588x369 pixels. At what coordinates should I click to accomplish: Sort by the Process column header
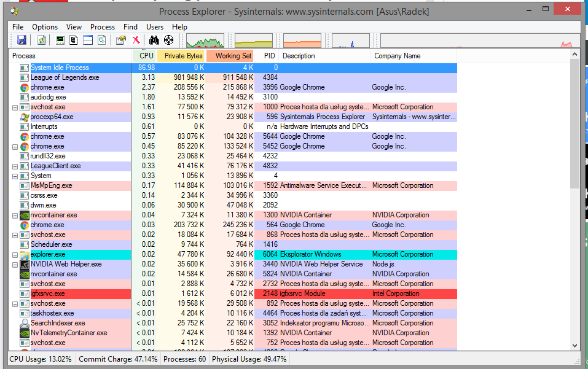tap(70, 56)
